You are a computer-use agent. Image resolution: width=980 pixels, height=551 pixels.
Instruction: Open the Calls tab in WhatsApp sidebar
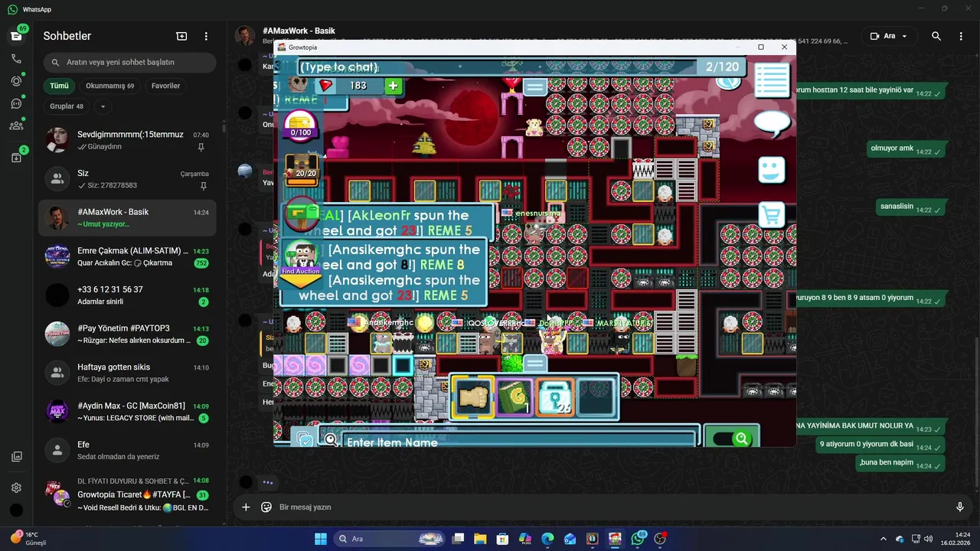16,59
